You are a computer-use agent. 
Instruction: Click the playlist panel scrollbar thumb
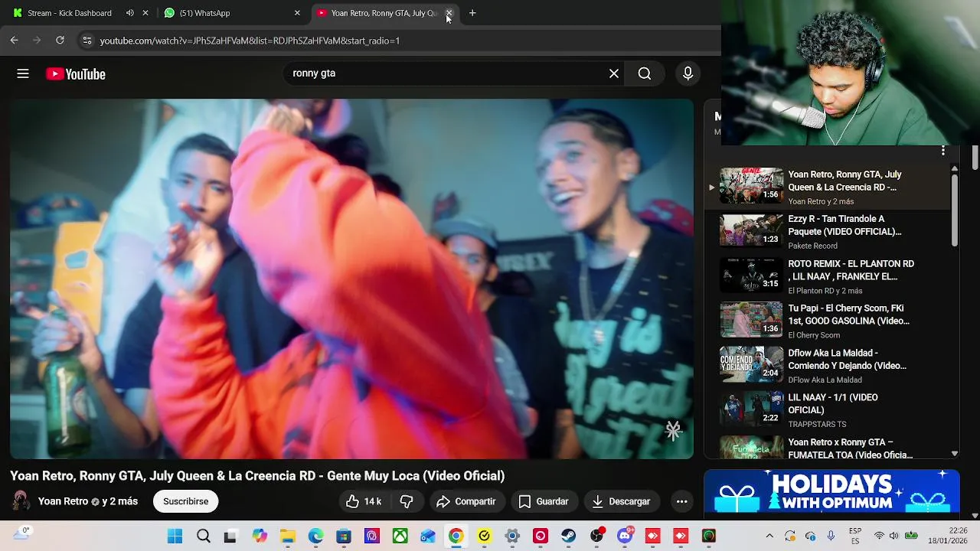coord(955,210)
